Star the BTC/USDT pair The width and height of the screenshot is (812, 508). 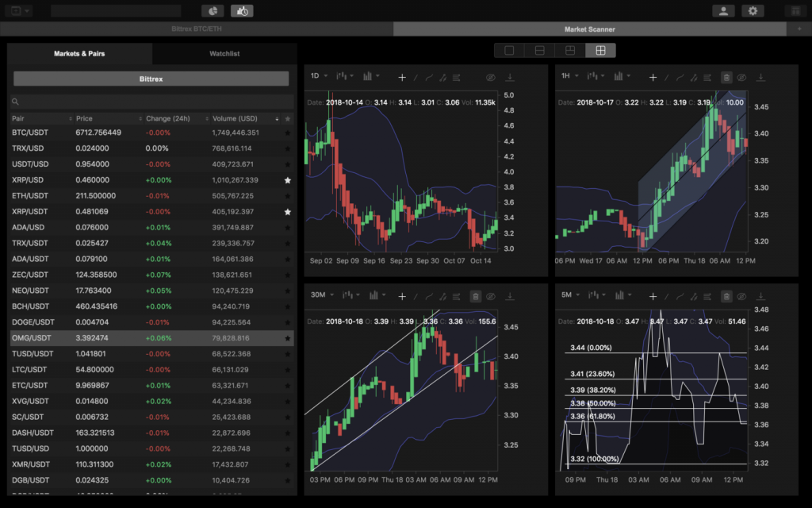(x=287, y=132)
